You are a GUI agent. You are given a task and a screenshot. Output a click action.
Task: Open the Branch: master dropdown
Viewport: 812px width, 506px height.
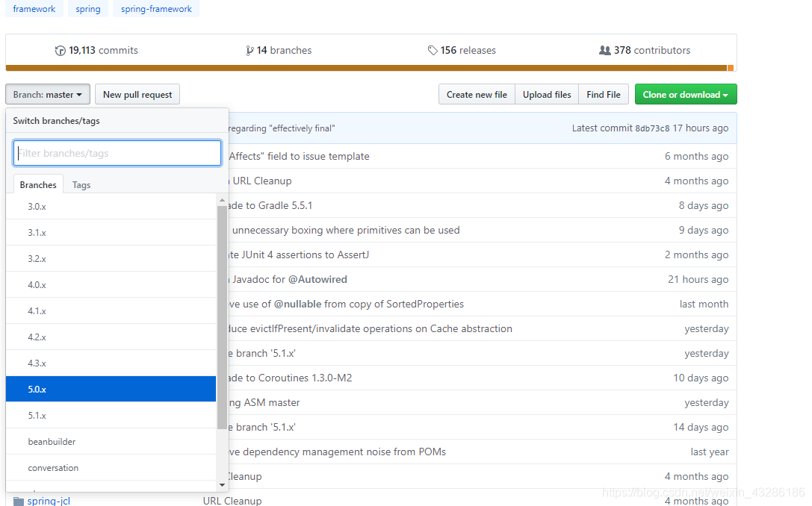[x=48, y=95]
